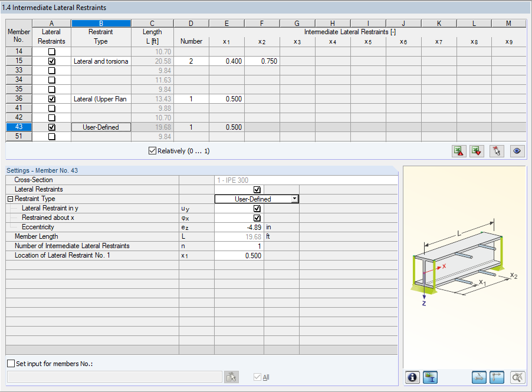This screenshot has height=392, width=532.
Task: Click row header for member 36
Action: [x=19, y=98]
